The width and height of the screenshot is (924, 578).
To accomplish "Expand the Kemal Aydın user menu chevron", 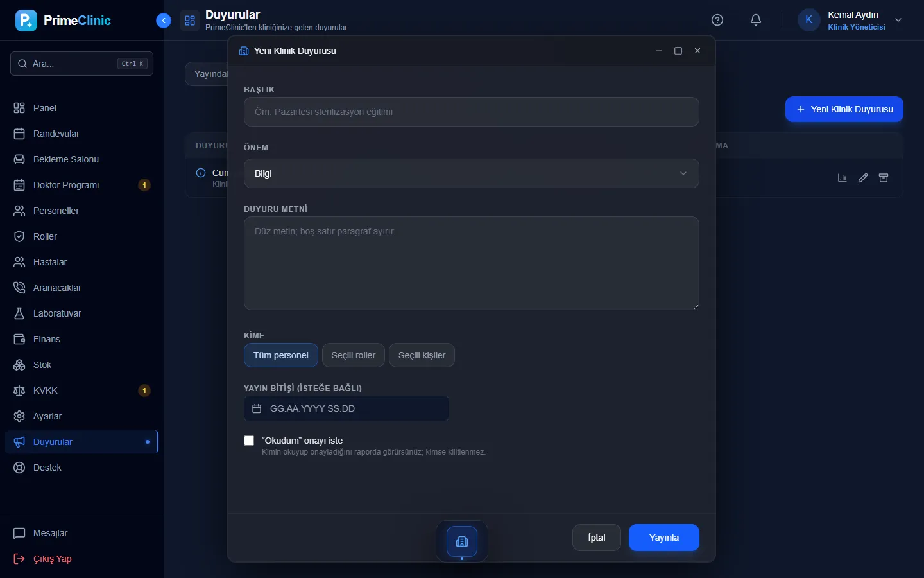I will tap(898, 20).
